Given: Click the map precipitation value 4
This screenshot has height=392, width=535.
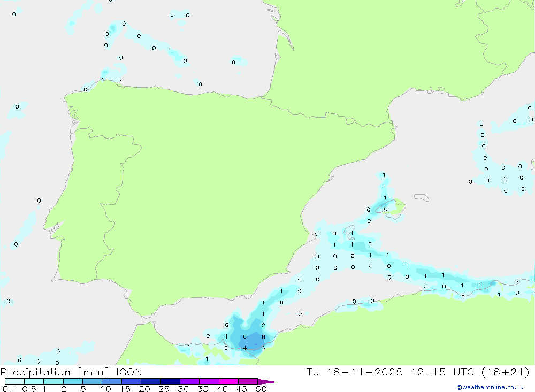Looking at the screenshot, I should tap(244, 348).
